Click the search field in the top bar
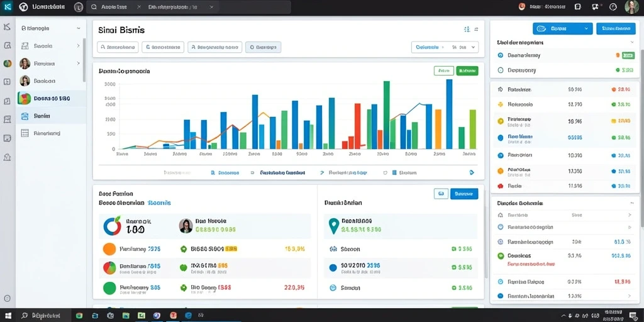 point(188,7)
